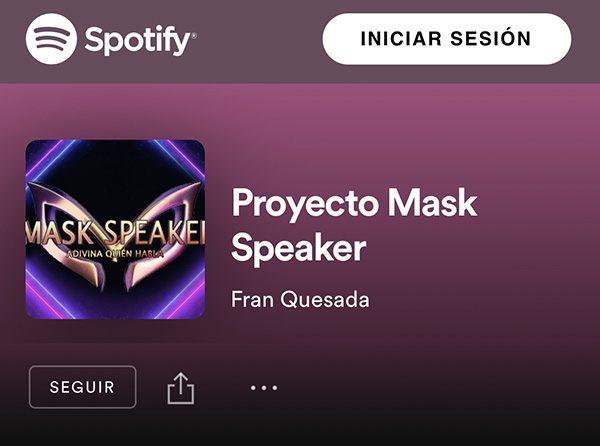
Task: Click the ADIVINA QUIÉN HABLA text on cover
Action: click(115, 254)
